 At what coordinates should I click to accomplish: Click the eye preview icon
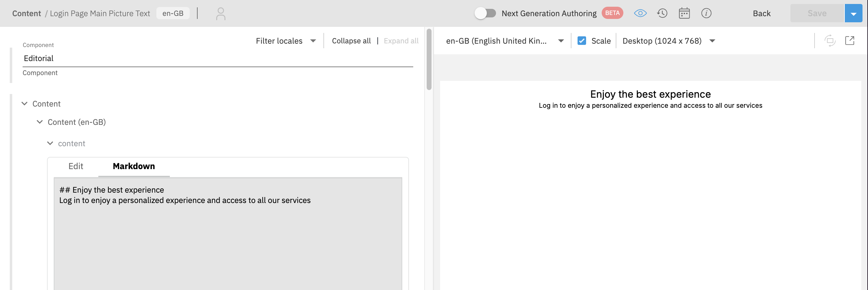click(x=640, y=13)
